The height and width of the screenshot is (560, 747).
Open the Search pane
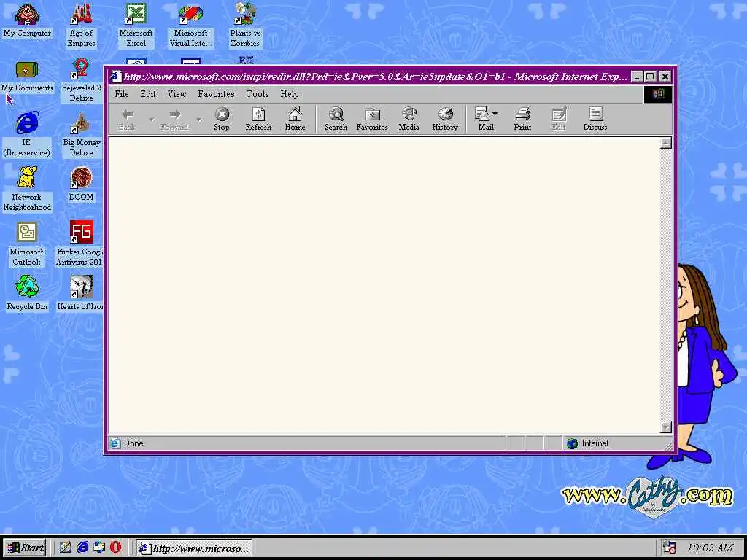tap(336, 119)
